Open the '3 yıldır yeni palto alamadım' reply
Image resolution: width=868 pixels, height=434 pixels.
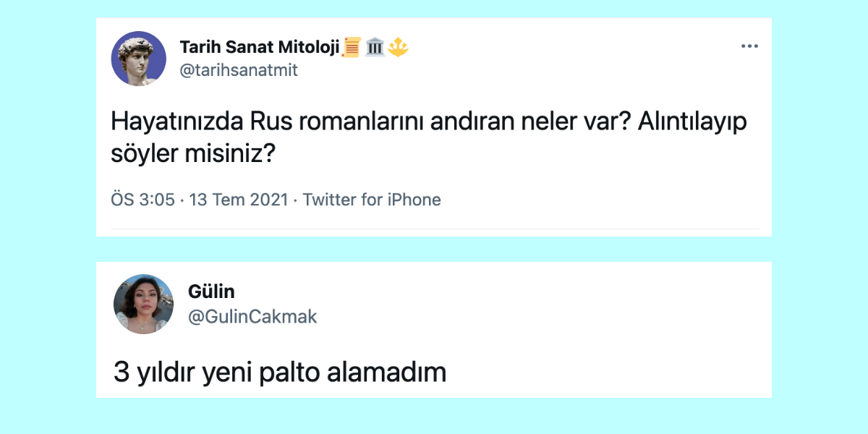pyautogui.click(x=280, y=373)
